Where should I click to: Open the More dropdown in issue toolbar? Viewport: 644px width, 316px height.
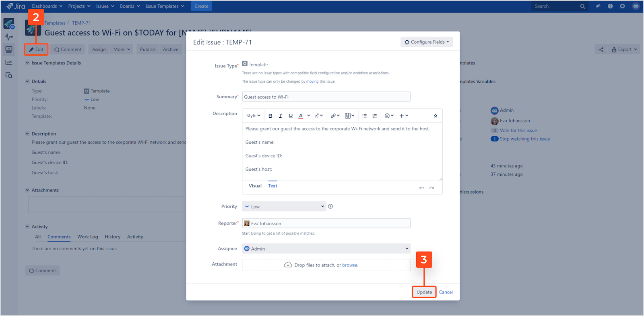[122, 50]
